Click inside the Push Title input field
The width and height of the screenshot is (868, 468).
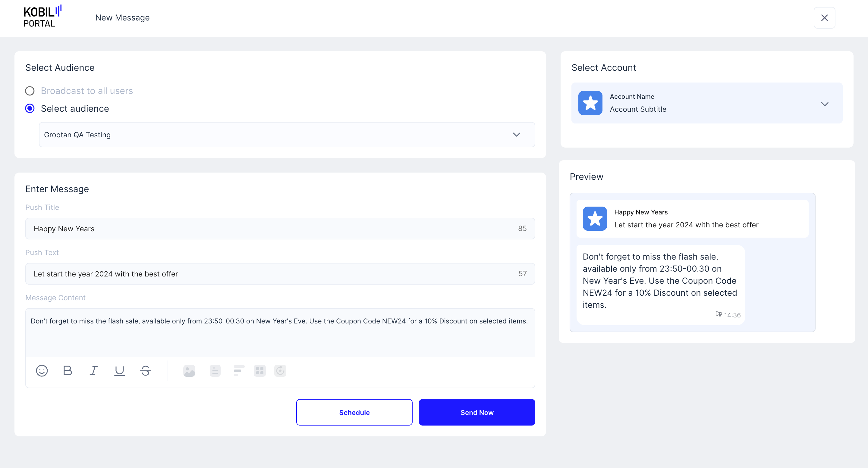[236, 228]
